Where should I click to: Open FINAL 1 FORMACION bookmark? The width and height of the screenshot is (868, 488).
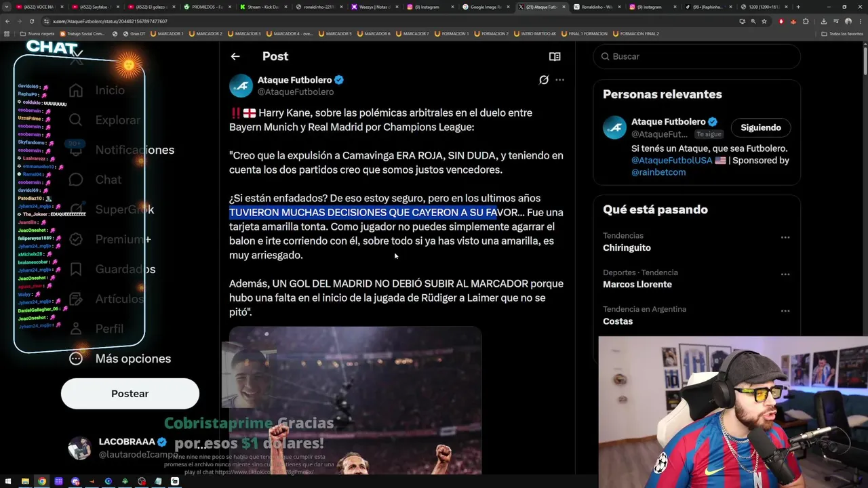(584, 33)
